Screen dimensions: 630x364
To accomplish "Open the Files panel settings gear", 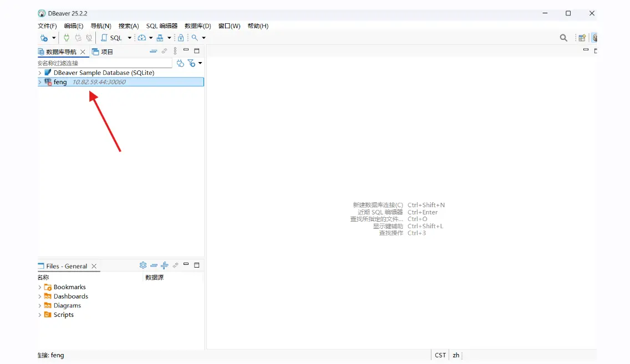I will [143, 265].
